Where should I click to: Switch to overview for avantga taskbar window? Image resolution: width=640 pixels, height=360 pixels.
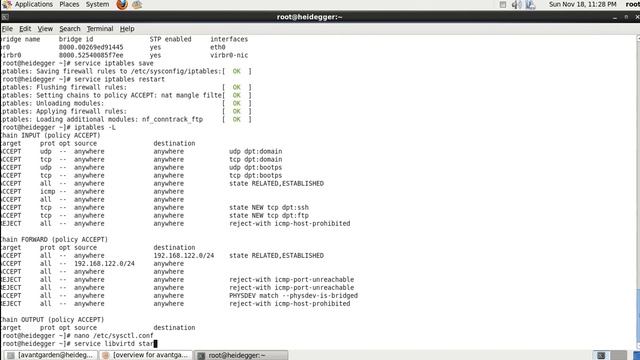coord(145,355)
